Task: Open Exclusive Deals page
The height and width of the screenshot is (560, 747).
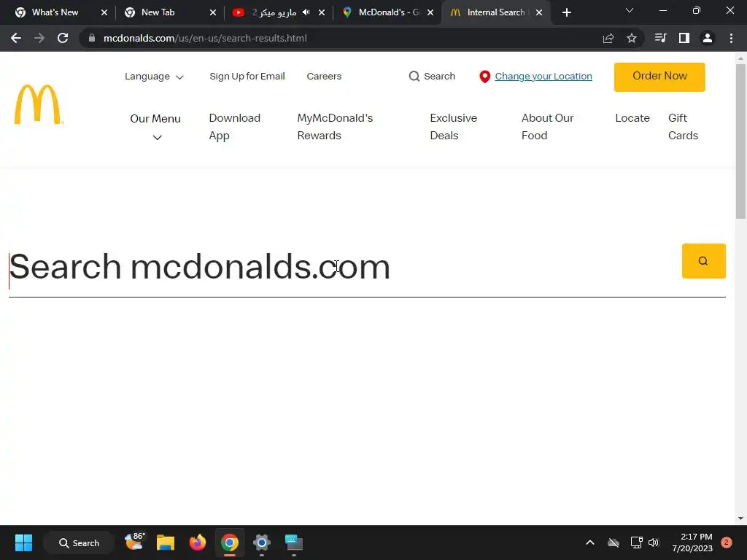Action: (x=453, y=127)
